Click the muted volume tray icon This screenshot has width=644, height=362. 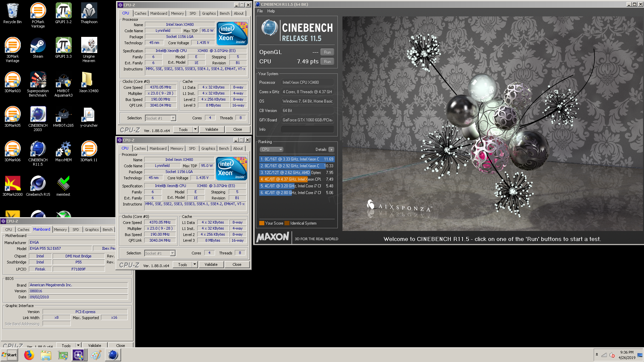click(x=612, y=355)
